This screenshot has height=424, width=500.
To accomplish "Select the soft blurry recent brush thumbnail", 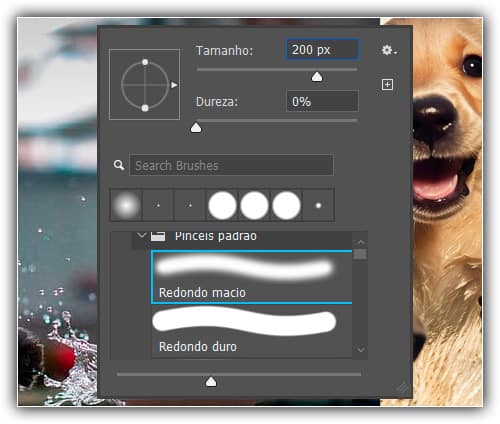I will (x=126, y=205).
